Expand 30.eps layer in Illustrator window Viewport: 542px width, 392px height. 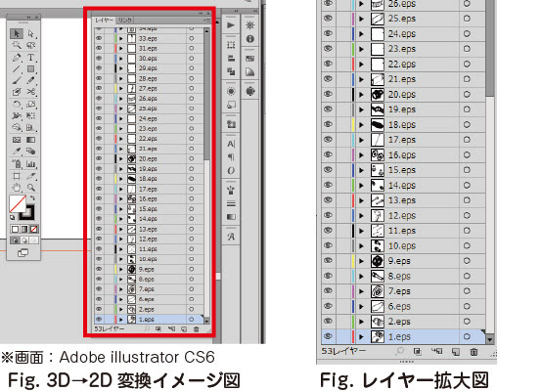coord(121,59)
